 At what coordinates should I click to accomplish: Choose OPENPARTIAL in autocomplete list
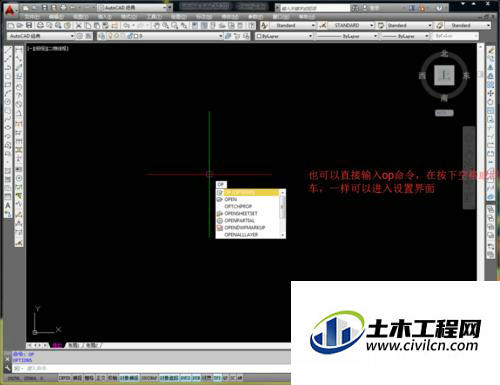248,220
